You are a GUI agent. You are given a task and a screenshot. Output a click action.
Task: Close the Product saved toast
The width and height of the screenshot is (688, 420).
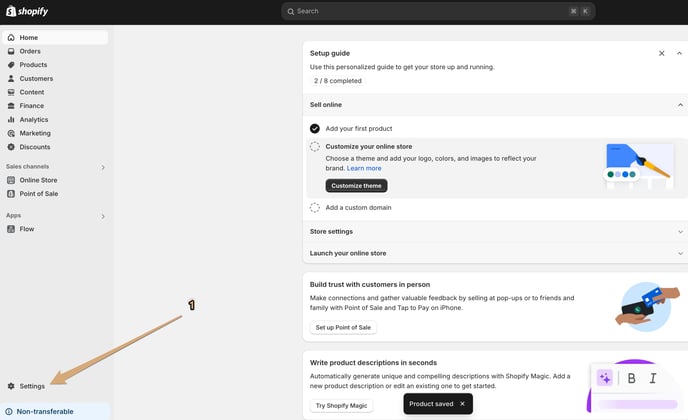tap(462, 404)
